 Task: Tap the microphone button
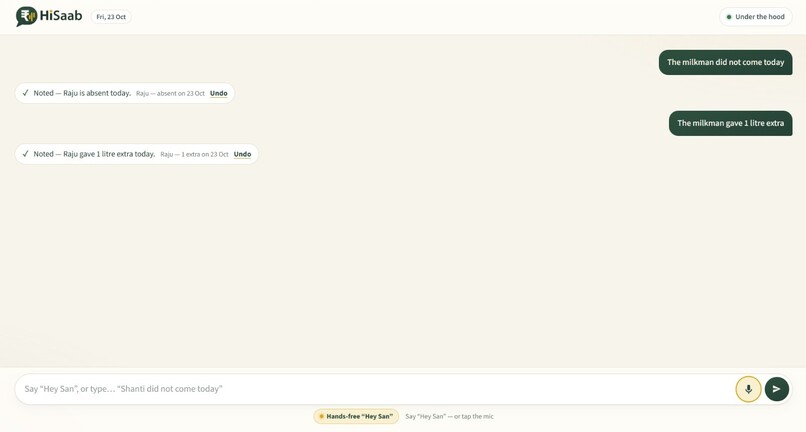[x=748, y=389]
